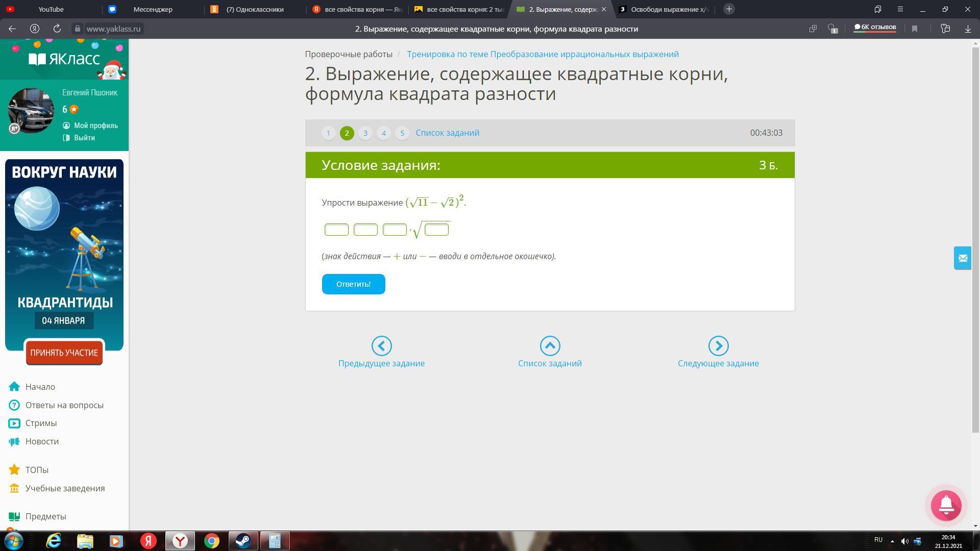Image resolution: width=980 pixels, height=551 pixels.
Task: Open the blue envelope feedback tab
Action: (x=963, y=258)
